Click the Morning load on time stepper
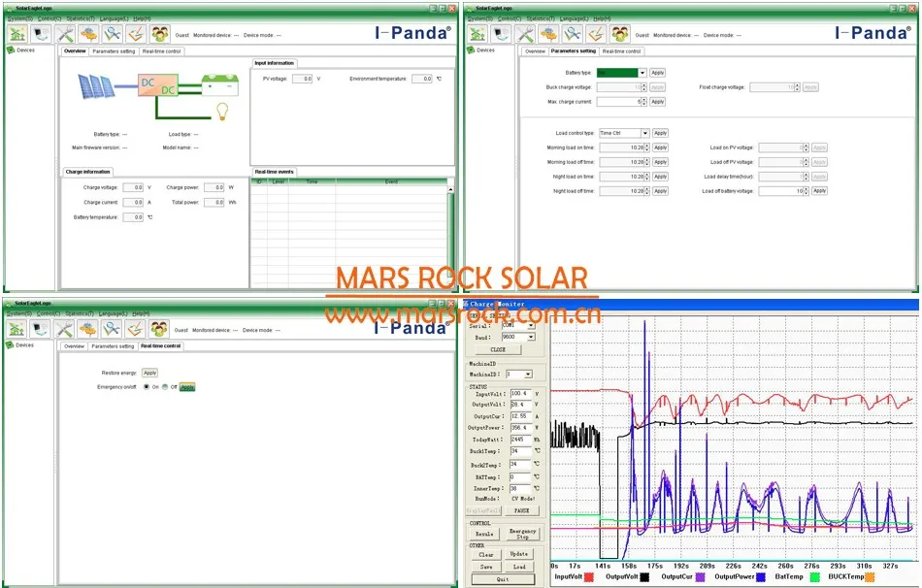 (x=647, y=147)
